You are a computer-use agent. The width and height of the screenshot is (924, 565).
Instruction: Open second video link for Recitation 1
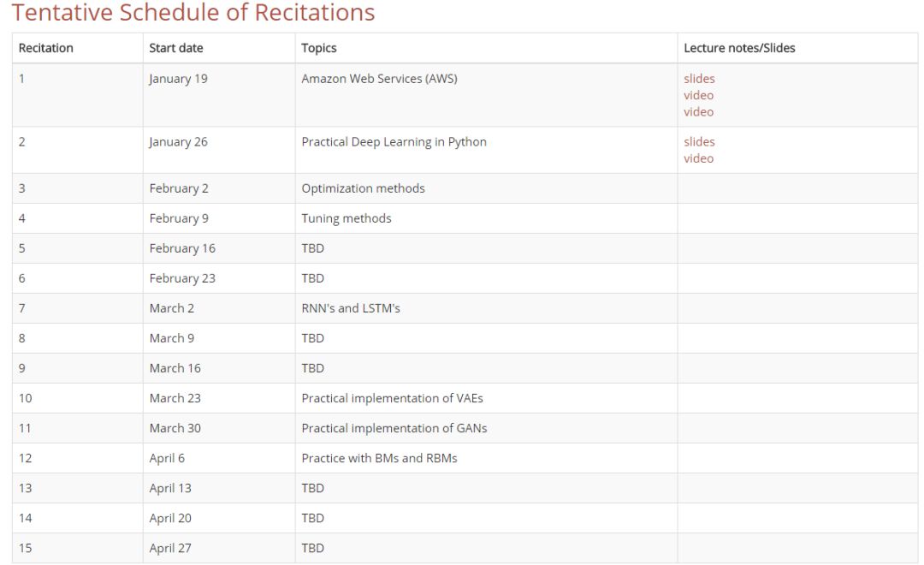click(698, 111)
